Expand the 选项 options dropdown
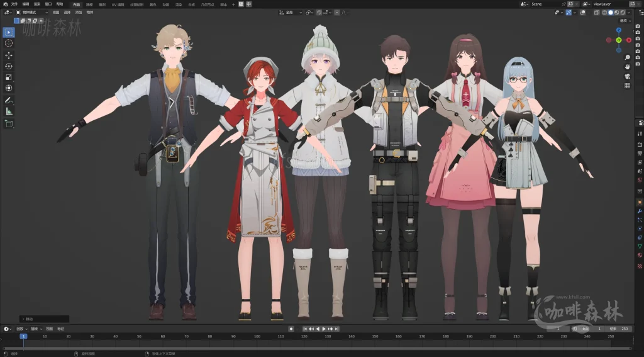 [x=626, y=21]
